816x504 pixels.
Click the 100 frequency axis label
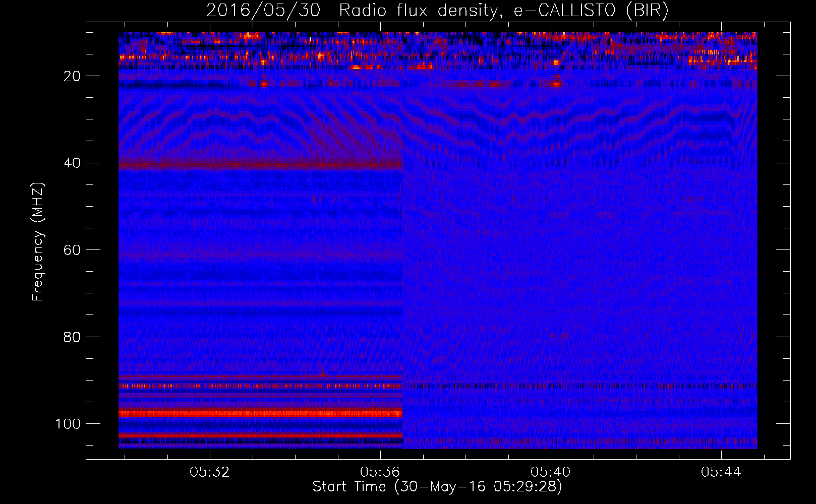[68, 424]
